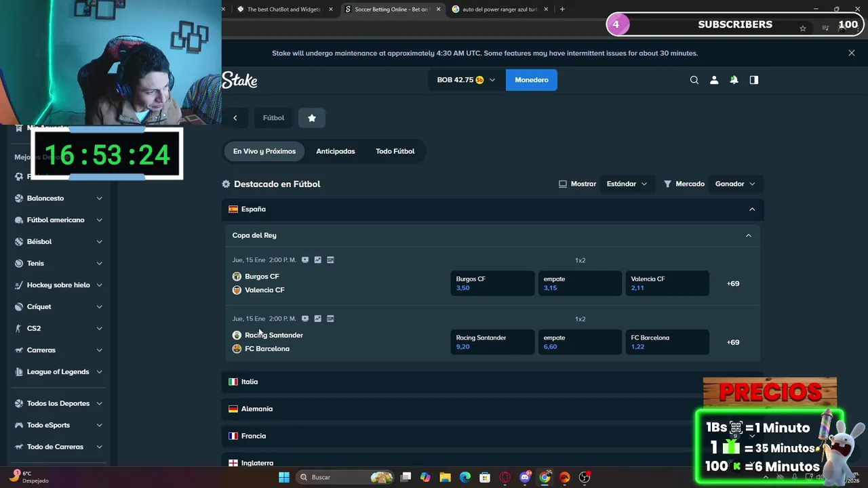Expand Todos los Deportes in the sidebar
This screenshot has height=488, width=868.
[99, 403]
